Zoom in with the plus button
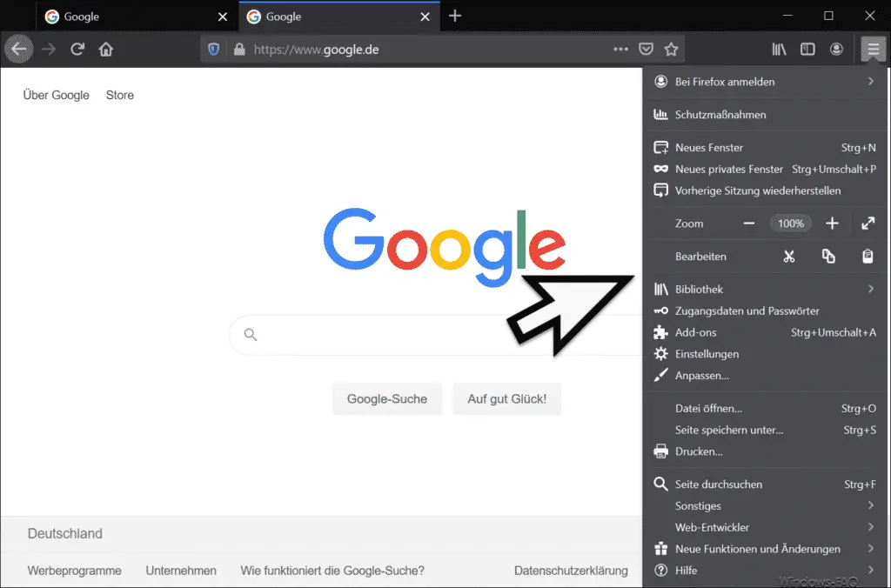This screenshot has height=588, width=891. 832,224
